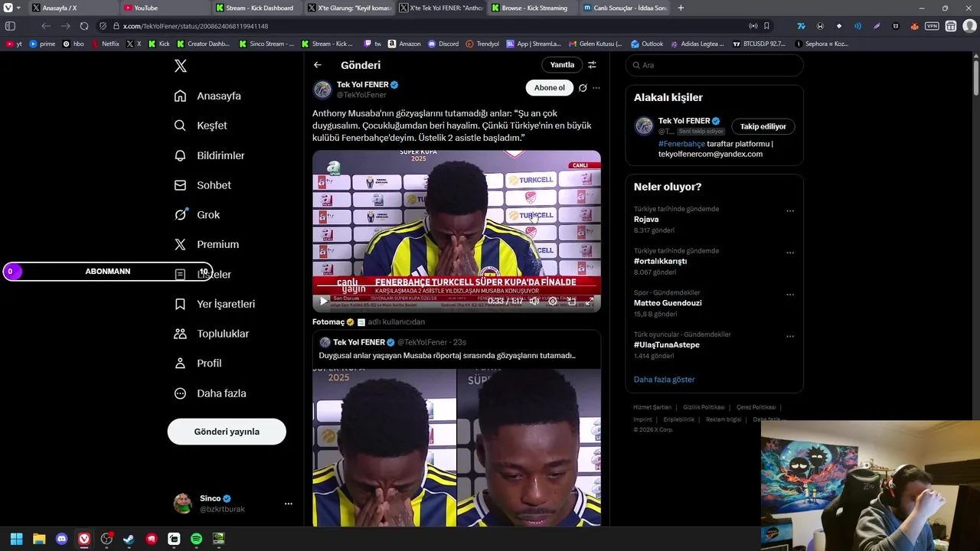Screen dimensions: 980x551
Task: Switch to Anasayfa / X tab
Action: coord(73,8)
